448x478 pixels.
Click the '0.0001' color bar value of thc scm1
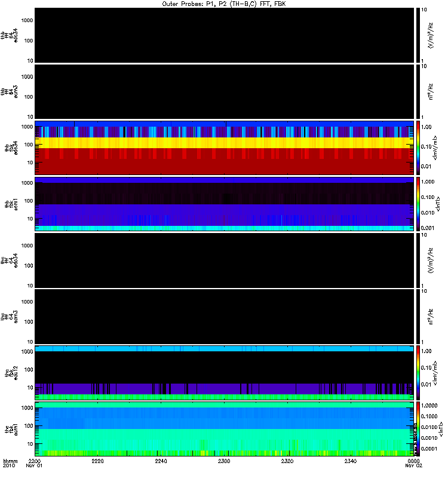pos(429,449)
